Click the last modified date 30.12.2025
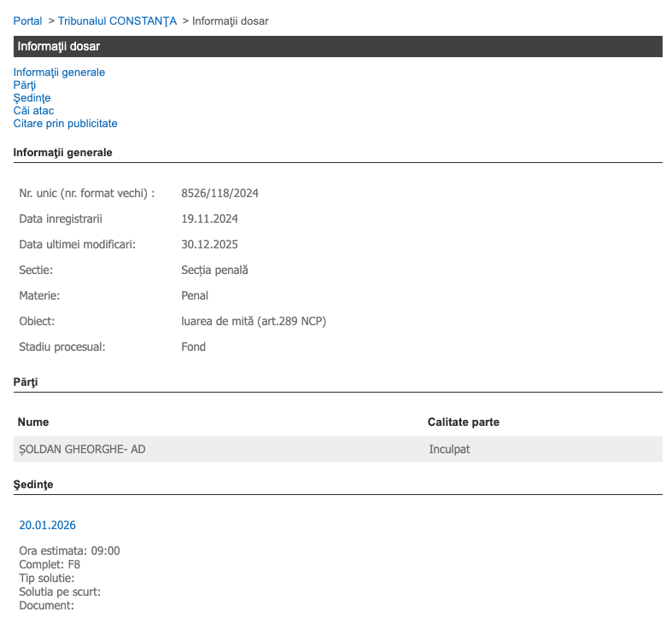672x635 pixels. pos(209,244)
